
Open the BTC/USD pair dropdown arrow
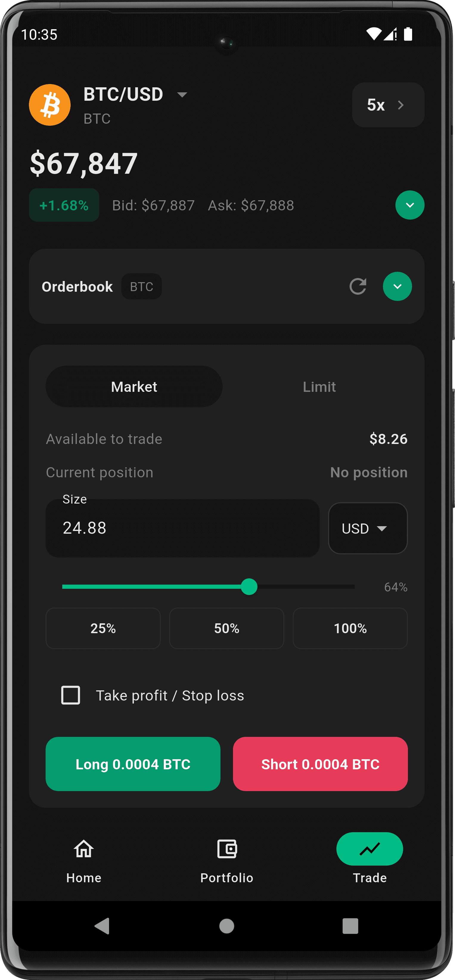click(x=182, y=95)
